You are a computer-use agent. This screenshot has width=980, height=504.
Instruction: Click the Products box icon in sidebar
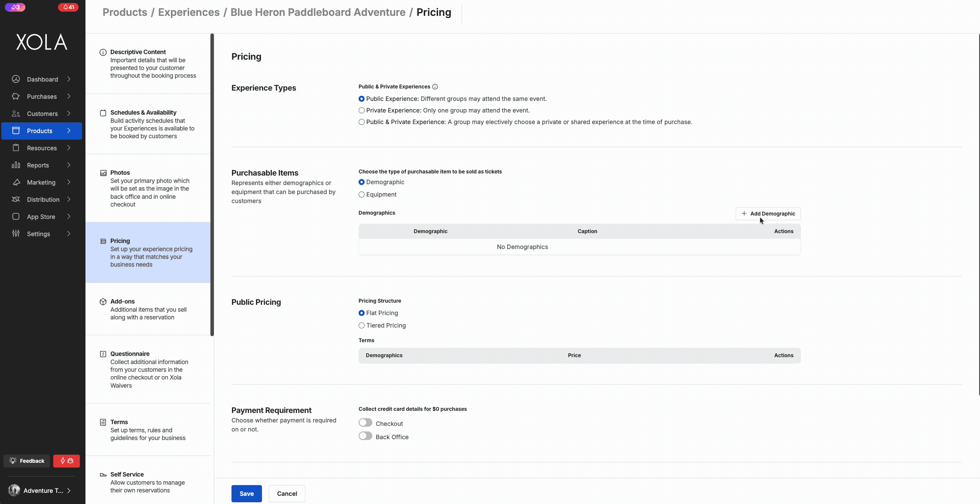(16, 131)
